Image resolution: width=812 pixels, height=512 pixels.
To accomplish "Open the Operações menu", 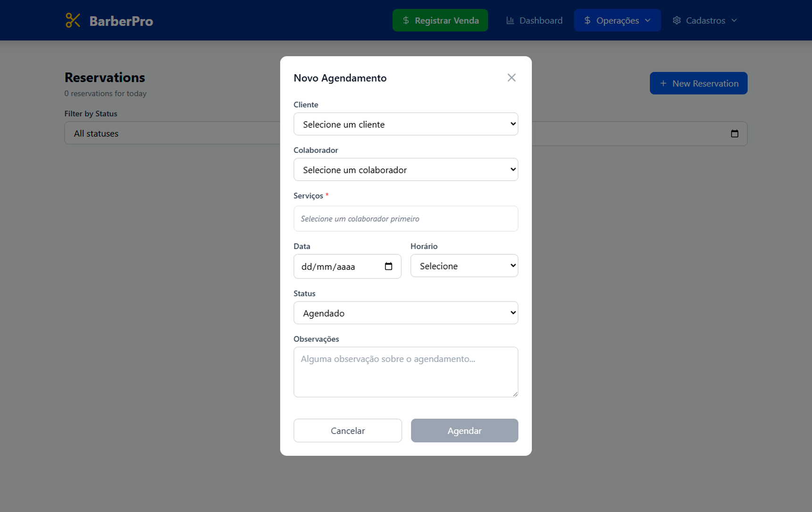I will coord(617,20).
